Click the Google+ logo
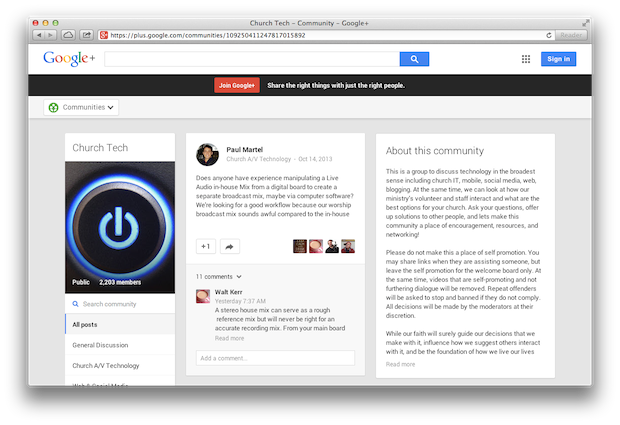The height and width of the screenshot is (425, 620). (x=69, y=59)
